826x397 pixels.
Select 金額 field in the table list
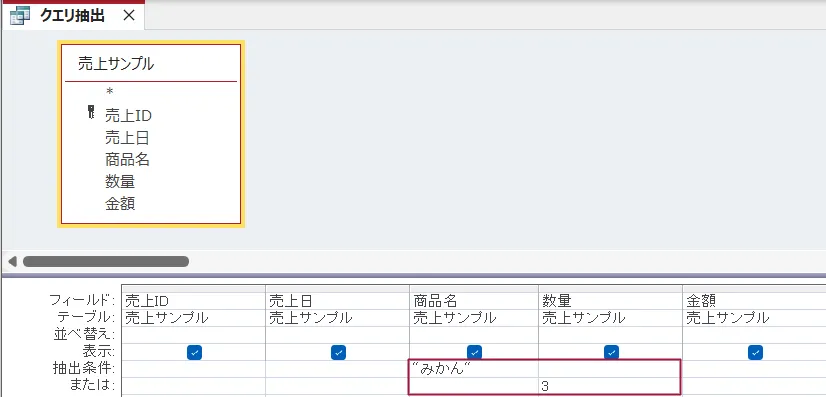click(120, 204)
